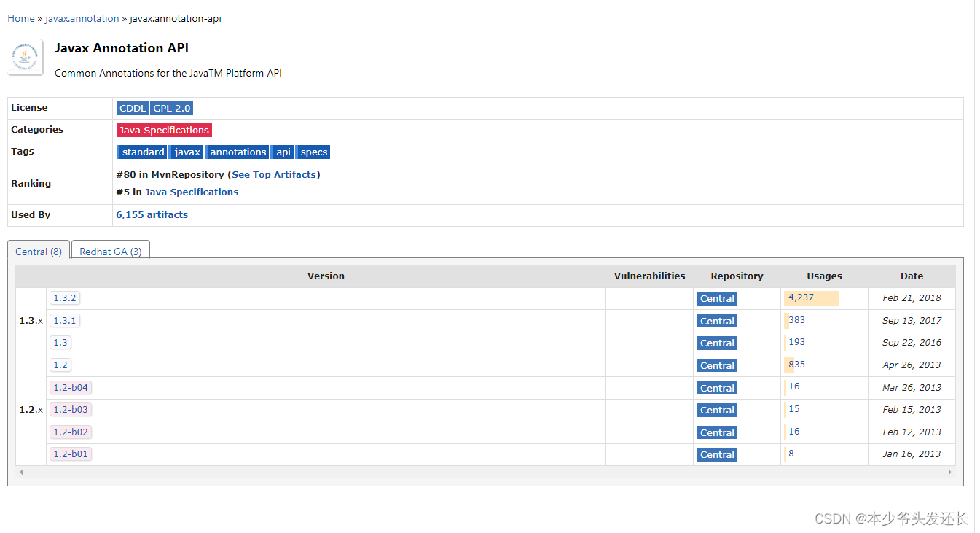This screenshot has width=980, height=533.
Task: Click Central repository badge for 1.2-b03
Action: 717,410
